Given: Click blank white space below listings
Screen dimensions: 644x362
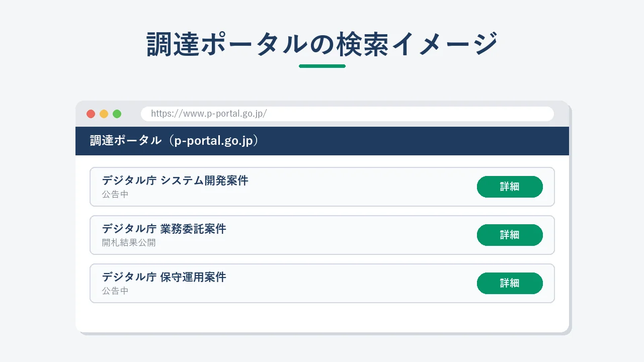Looking at the screenshot, I should pos(322,318).
